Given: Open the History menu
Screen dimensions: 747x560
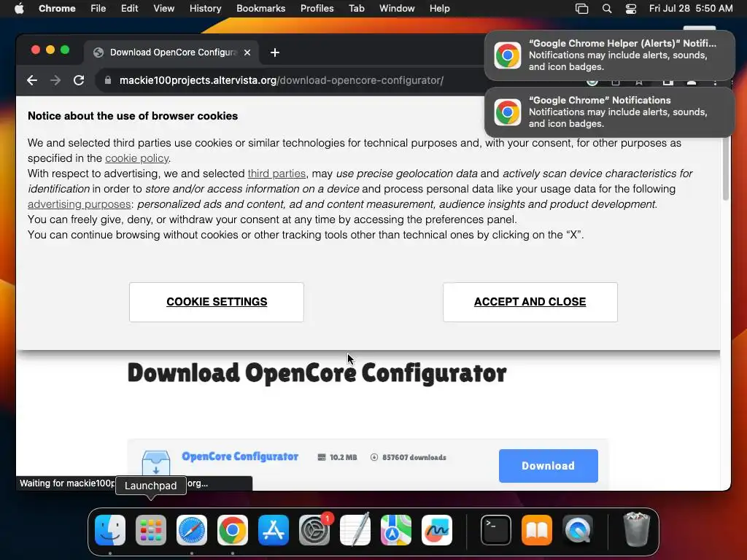Looking at the screenshot, I should pyautogui.click(x=205, y=9).
